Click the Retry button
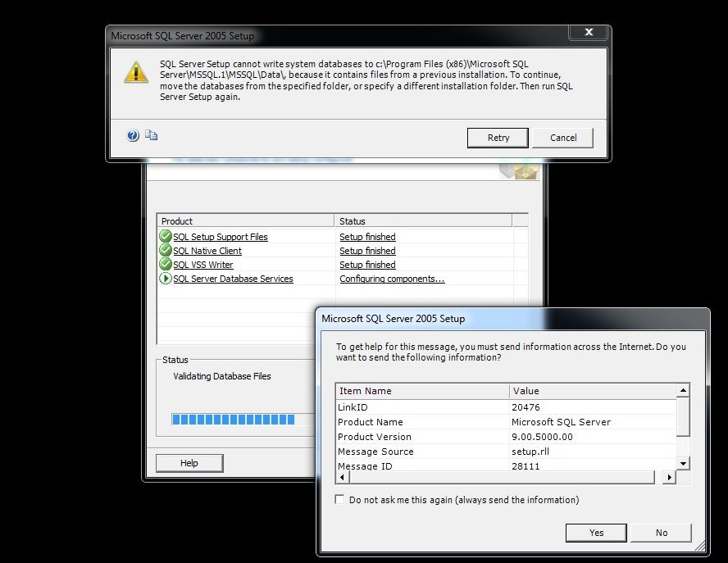 click(498, 138)
